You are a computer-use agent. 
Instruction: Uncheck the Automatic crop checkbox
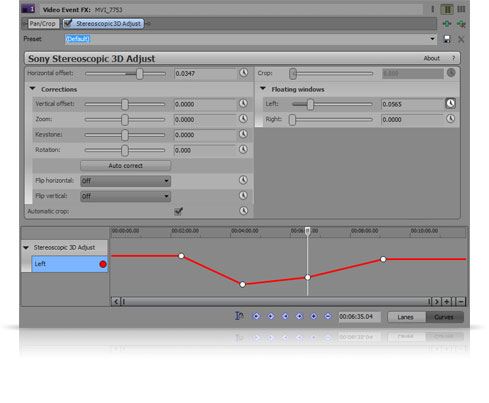(178, 211)
